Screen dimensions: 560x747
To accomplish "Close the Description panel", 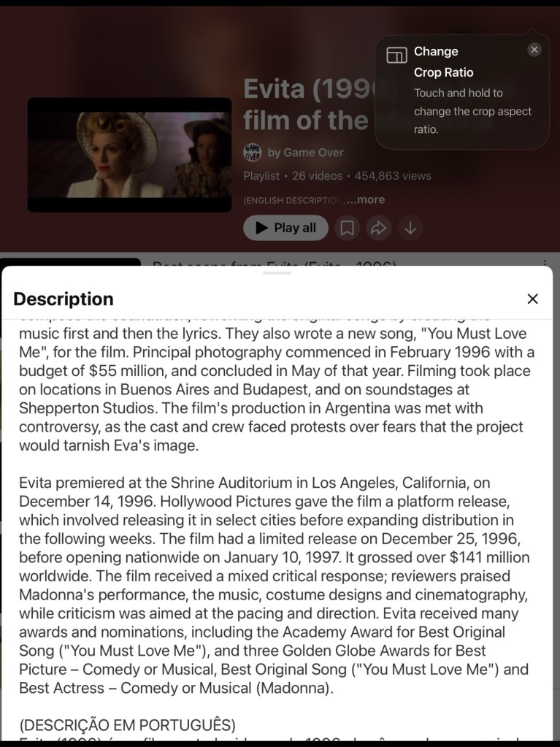I will (x=532, y=299).
